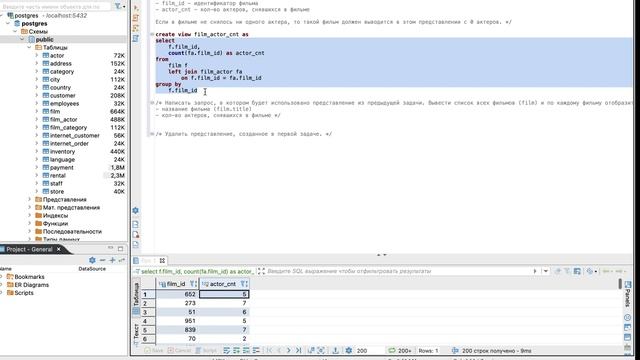This screenshot has height=360, width=640.
Task: Open filter history dropdown arrow in results
Action: pos(545,271)
